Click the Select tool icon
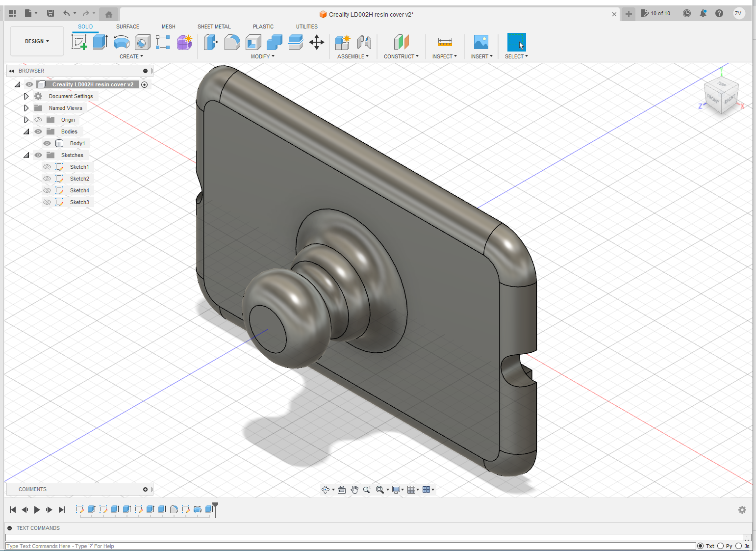The image size is (756, 551). 516,42
